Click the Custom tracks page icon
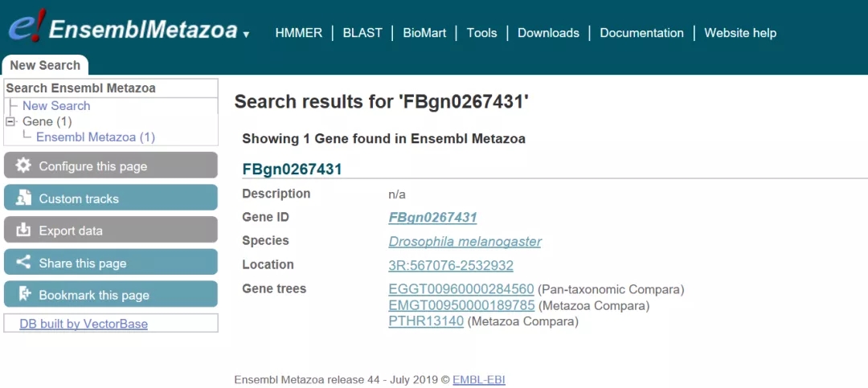 (23, 198)
